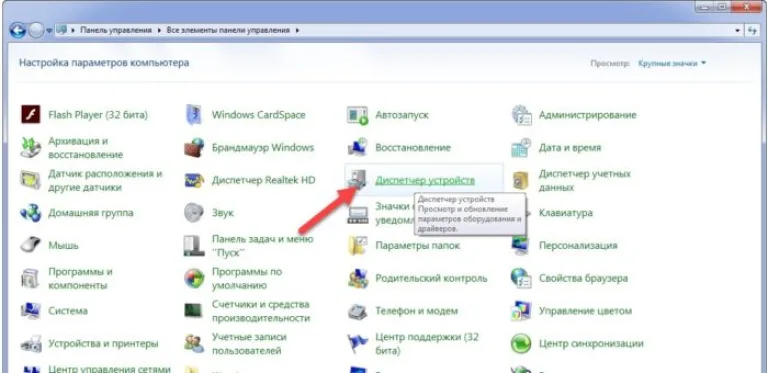
Task: Click the Управление цветом link text
Action: (585, 311)
